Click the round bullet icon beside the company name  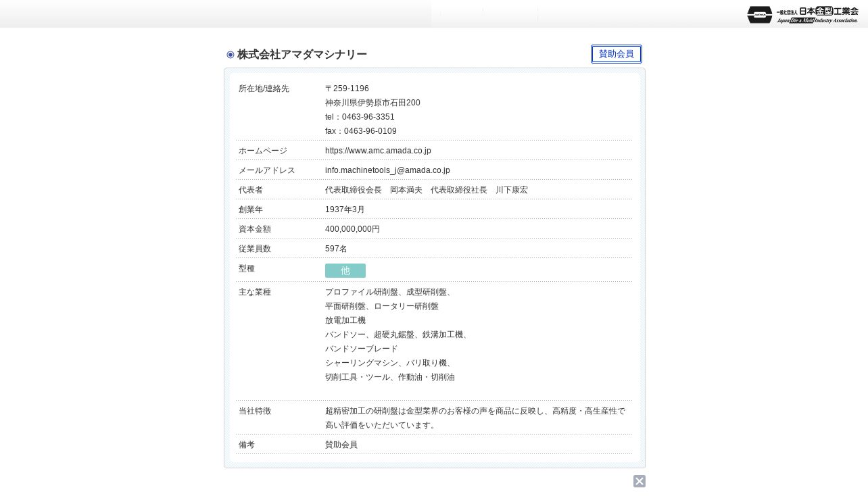pos(231,55)
